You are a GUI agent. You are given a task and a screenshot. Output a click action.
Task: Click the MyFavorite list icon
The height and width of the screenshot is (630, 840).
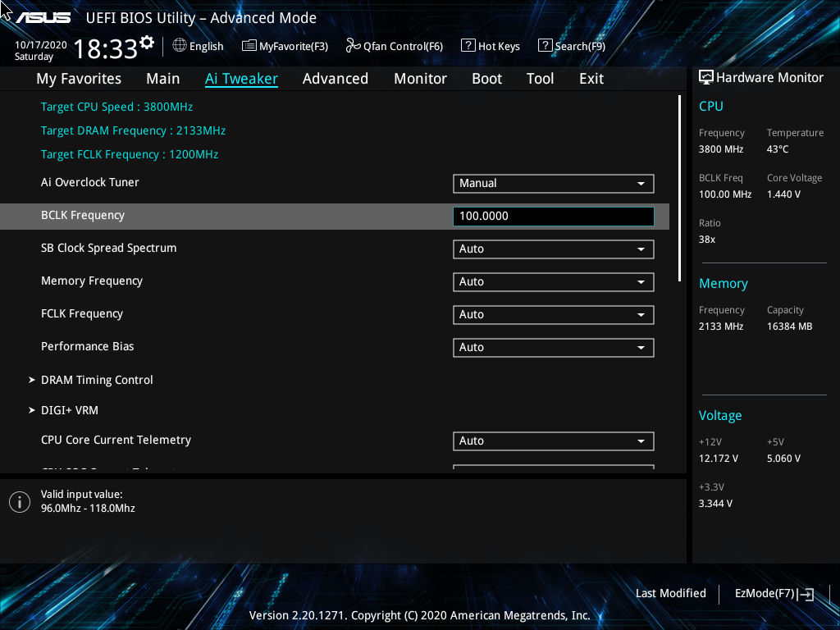click(249, 46)
